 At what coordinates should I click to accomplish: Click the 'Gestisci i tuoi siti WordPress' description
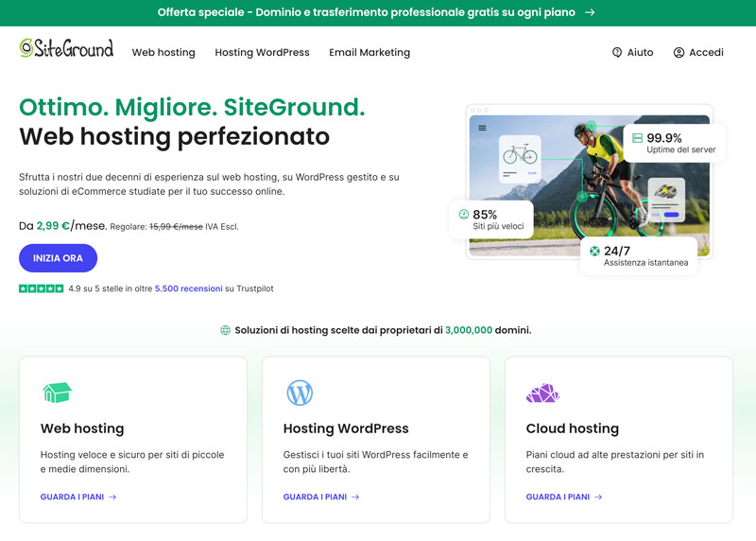(x=375, y=462)
